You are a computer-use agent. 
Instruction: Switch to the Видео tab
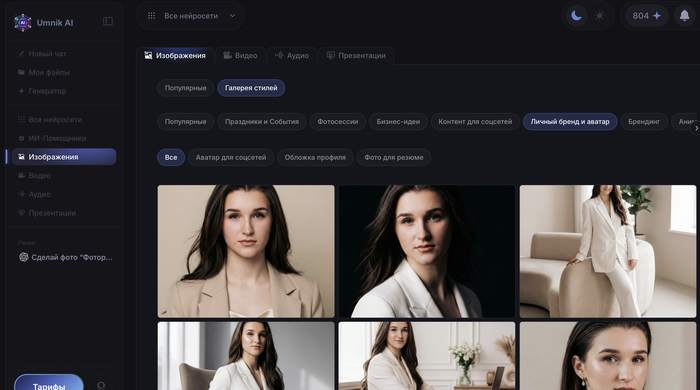pyautogui.click(x=240, y=56)
